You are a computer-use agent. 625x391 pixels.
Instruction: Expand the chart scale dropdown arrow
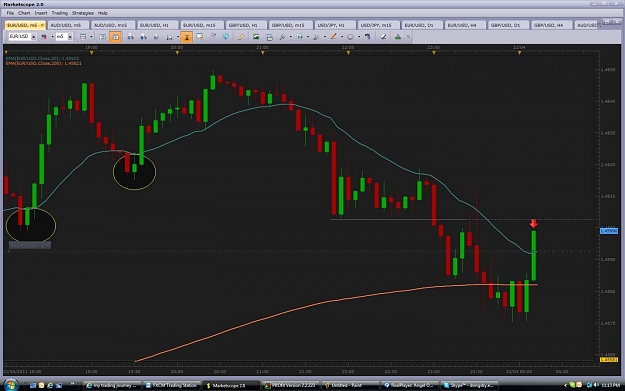click(178, 37)
